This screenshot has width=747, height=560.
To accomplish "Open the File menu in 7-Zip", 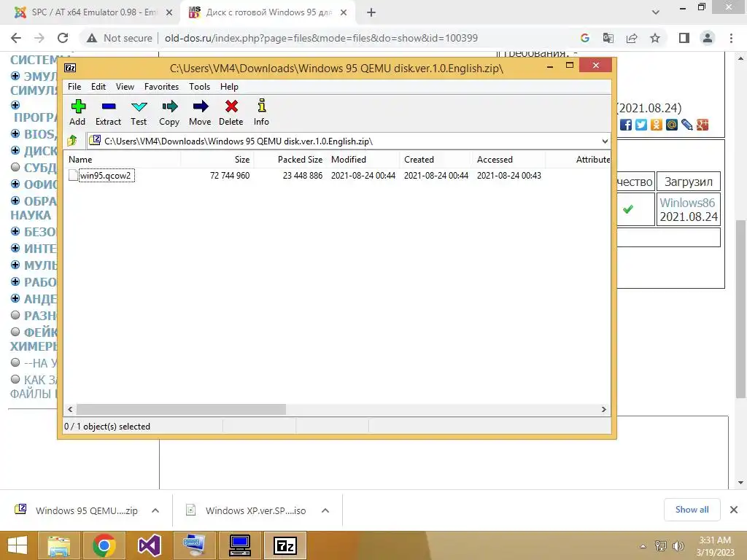I will [x=74, y=87].
